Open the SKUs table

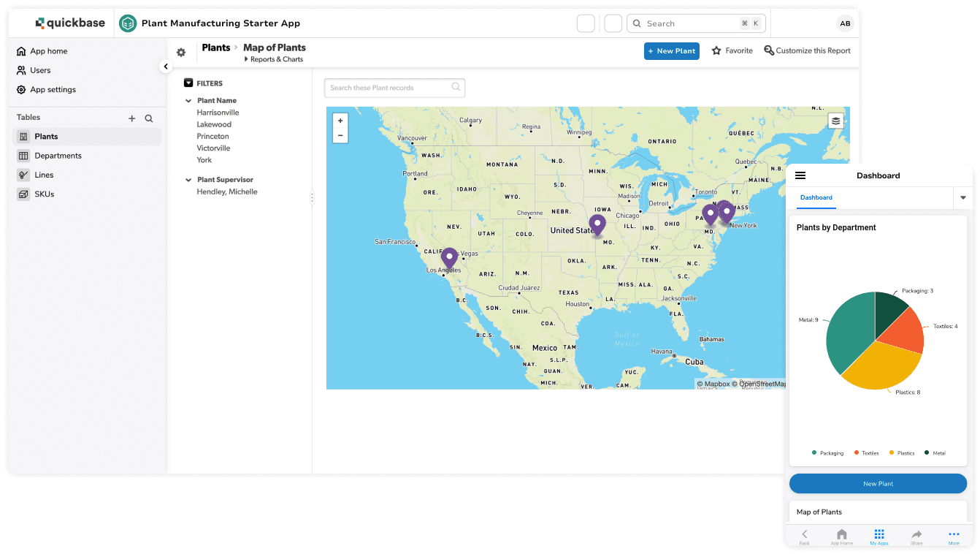click(x=87, y=194)
